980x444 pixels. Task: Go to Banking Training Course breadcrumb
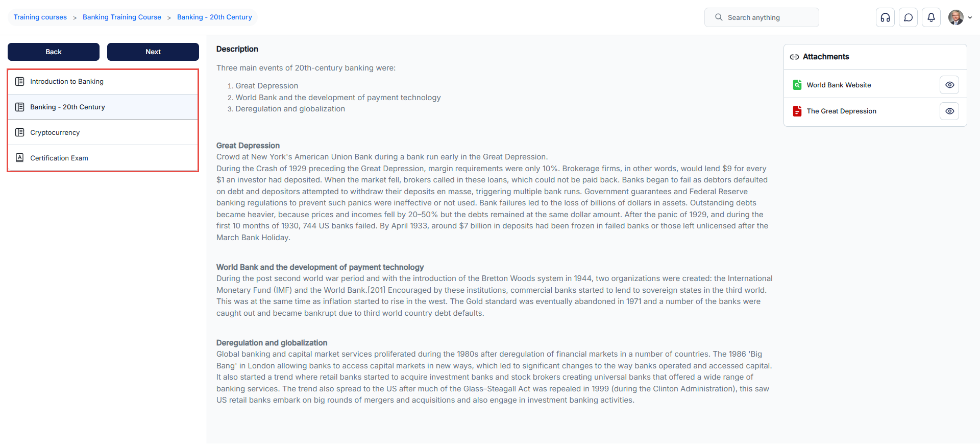coord(122,17)
